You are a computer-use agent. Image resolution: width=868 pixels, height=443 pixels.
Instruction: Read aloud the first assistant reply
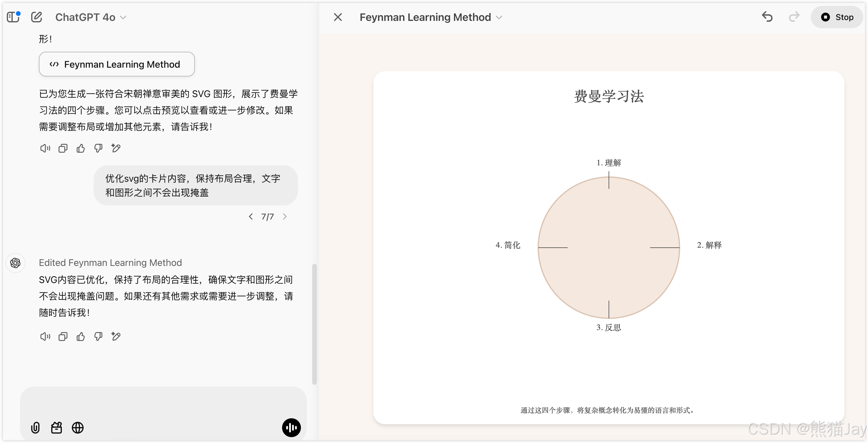click(45, 148)
